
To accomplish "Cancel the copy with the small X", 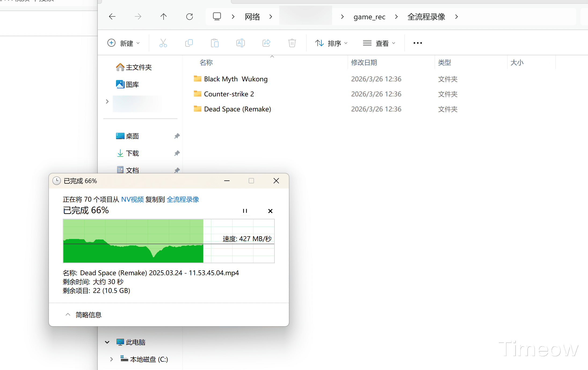I will [270, 211].
